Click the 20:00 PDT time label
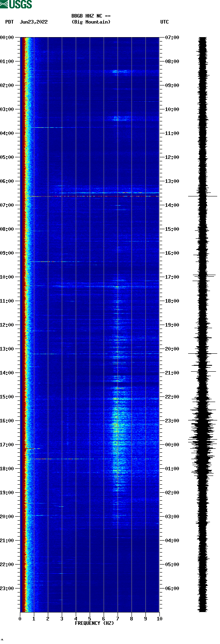 pos(7,517)
